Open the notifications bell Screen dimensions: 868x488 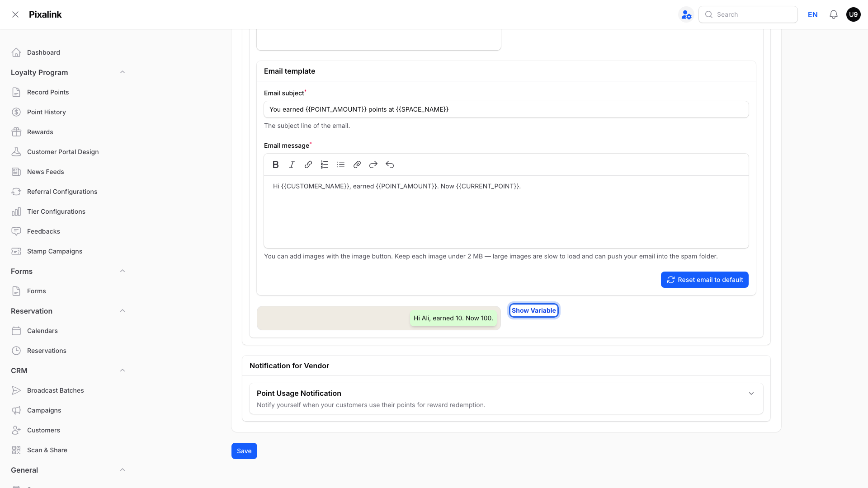pos(834,14)
